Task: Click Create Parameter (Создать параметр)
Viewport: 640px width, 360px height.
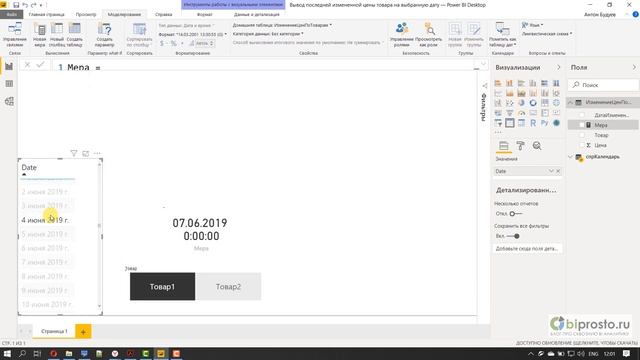Action: 104,35
